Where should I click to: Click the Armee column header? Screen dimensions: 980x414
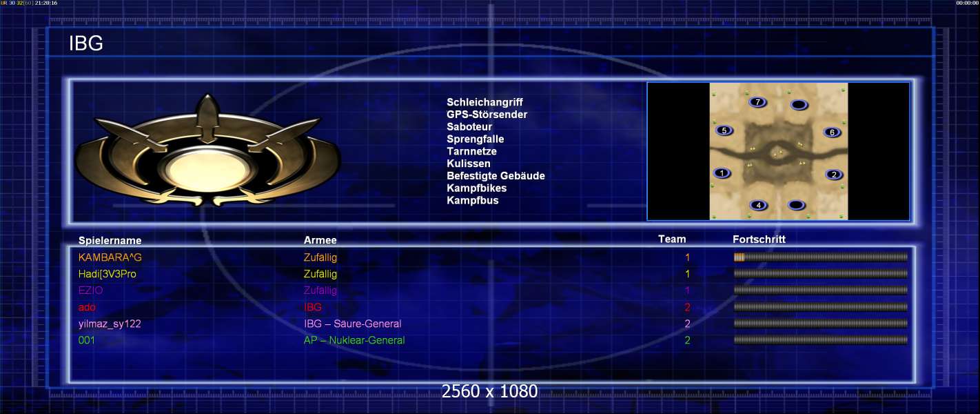(320, 240)
